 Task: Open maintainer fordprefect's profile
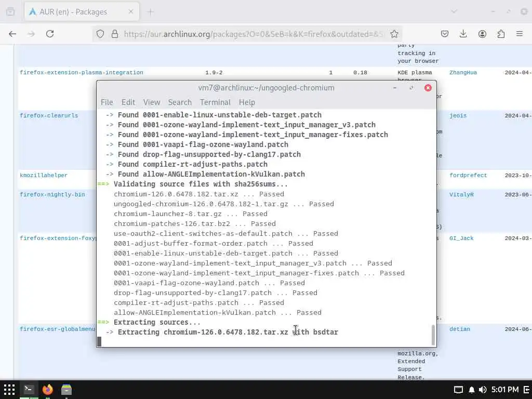tap(468, 176)
